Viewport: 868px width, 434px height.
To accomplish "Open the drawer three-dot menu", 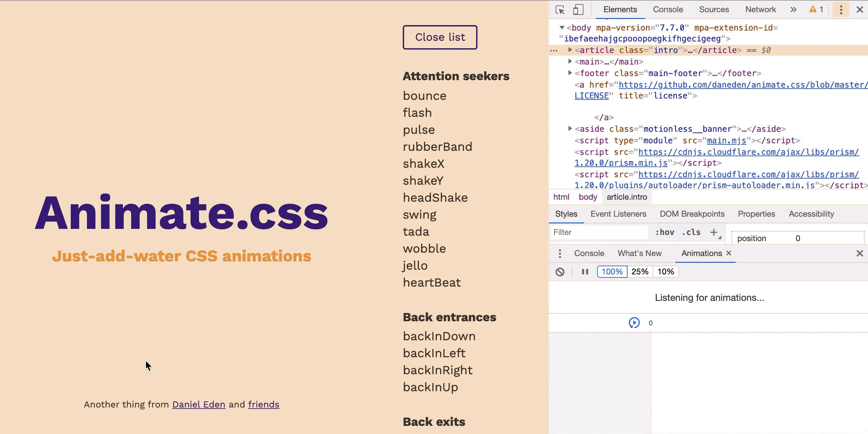I will click(x=560, y=253).
